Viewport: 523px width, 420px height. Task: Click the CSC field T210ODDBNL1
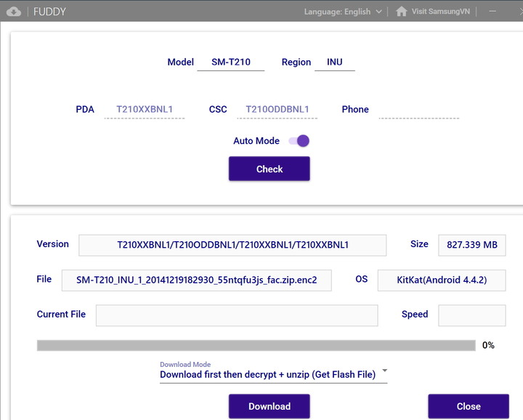[x=277, y=110]
